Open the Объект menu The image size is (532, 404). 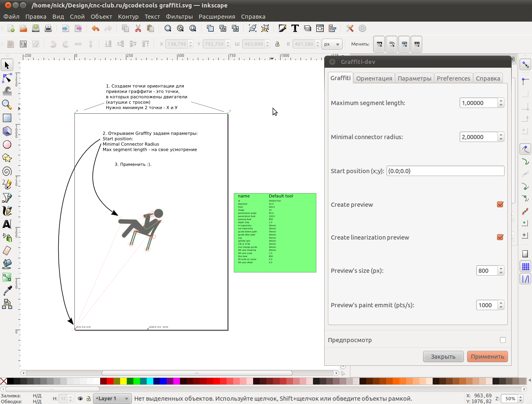101,17
